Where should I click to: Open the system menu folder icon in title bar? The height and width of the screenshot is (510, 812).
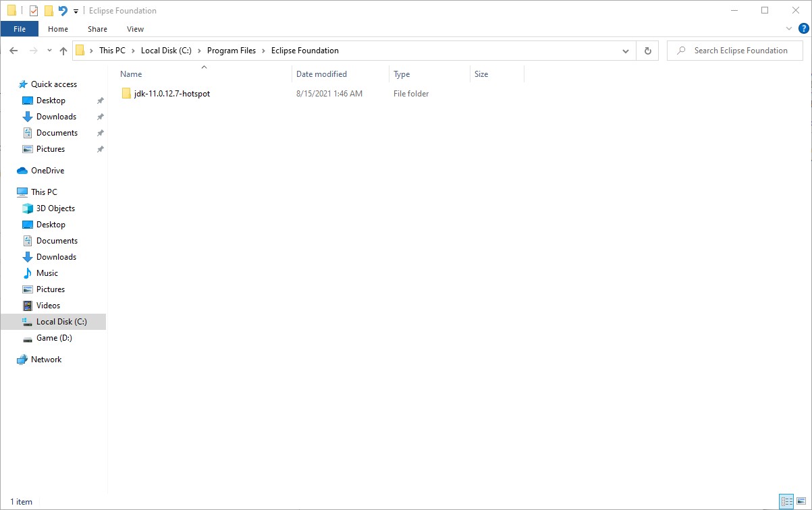11,10
